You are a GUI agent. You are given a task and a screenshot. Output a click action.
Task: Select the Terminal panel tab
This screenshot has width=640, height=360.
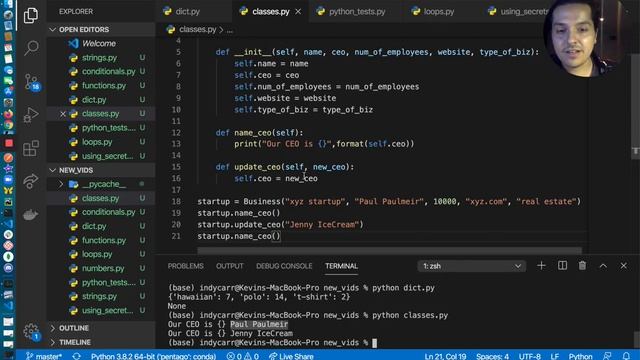pos(341,266)
